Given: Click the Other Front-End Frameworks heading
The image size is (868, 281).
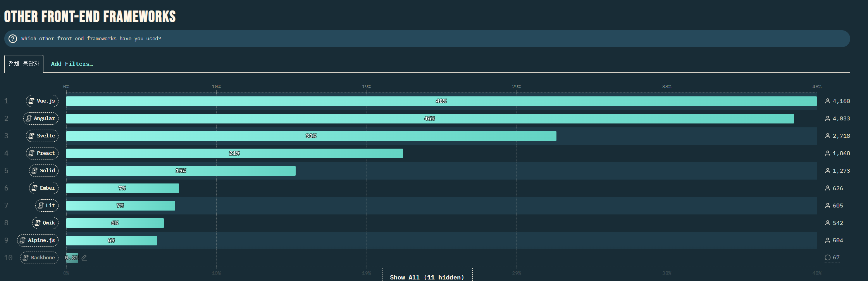Looking at the screenshot, I should [x=90, y=17].
